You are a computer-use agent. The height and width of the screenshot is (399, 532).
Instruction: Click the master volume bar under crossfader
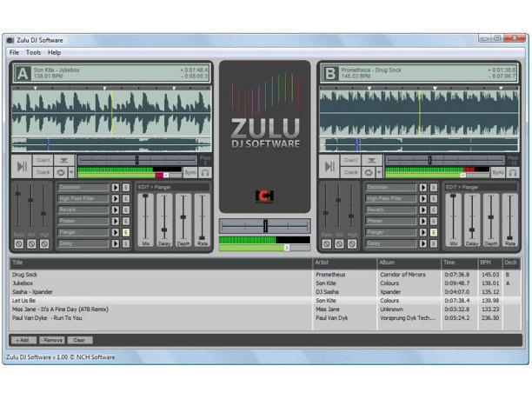pyautogui.click(x=265, y=248)
